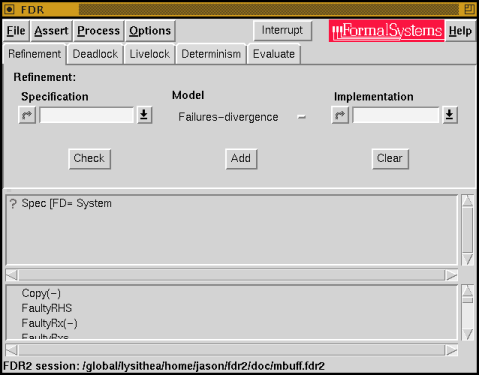The image size is (479, 375).
Task: Open the Process menu
Action: 98,31
